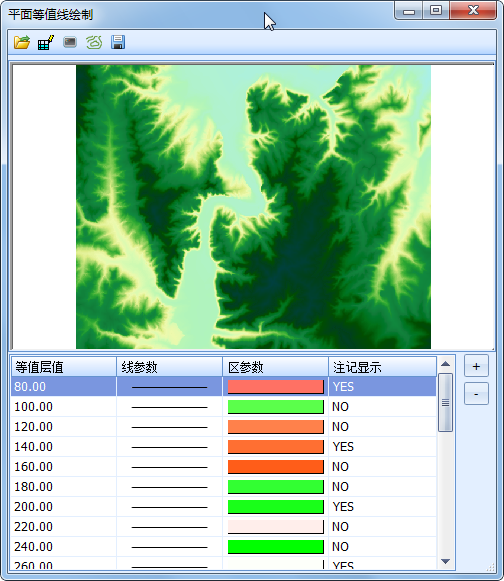Viewport: 504px width, 581px height.
Task: Save using the floppy disk icon
Action: 118,42
